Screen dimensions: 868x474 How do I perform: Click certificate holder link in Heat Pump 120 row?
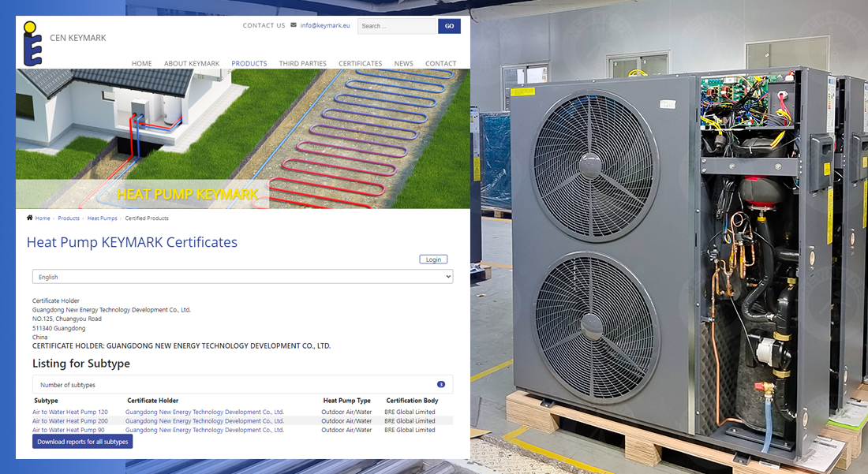[x=204, y=412]
